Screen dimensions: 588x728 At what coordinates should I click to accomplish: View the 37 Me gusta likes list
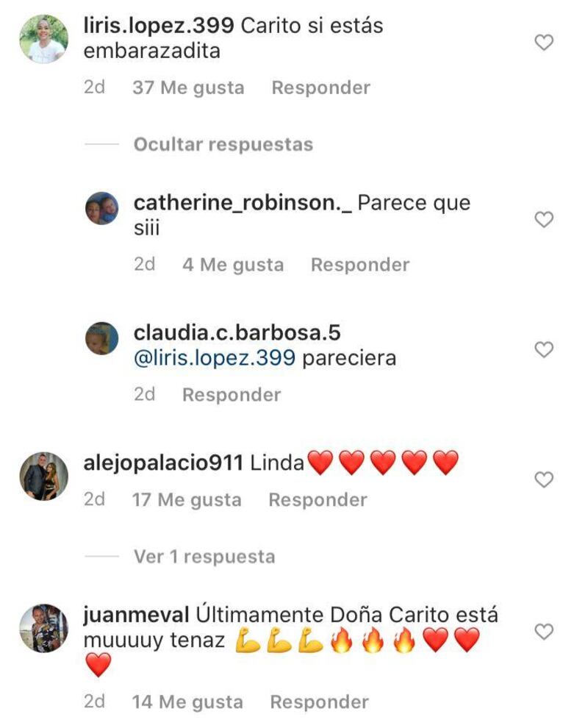pyautogui.click(x=188, y=88)
